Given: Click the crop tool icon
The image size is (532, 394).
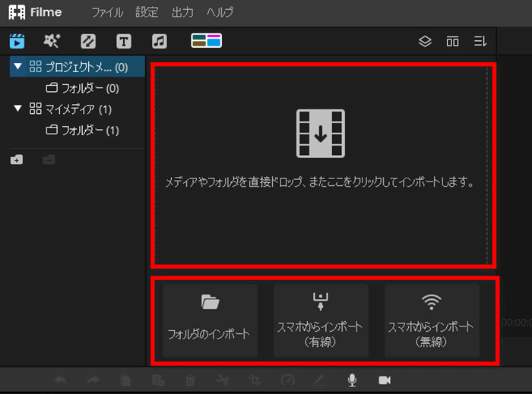Looking at the screenshot, I should tap(255, 380).
